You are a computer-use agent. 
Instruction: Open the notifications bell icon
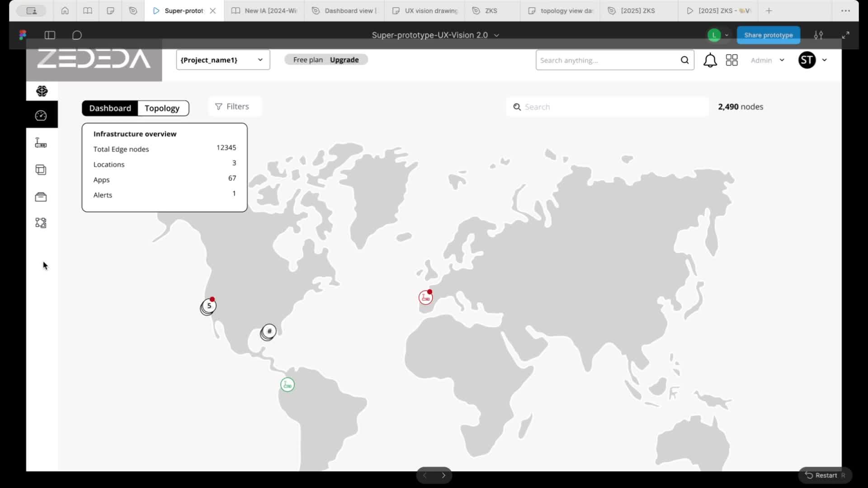coord(710,60)
